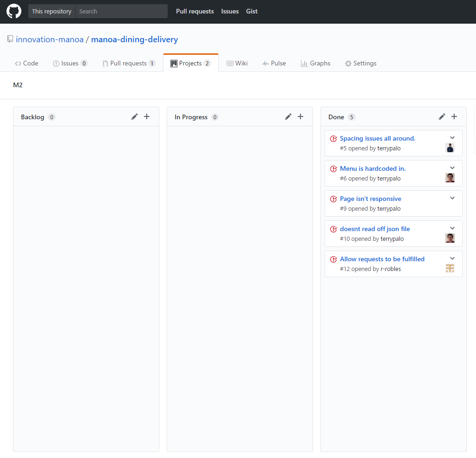Open the Settings tab
The height and width of the screenshot is (458, 476).
(361, 63)
